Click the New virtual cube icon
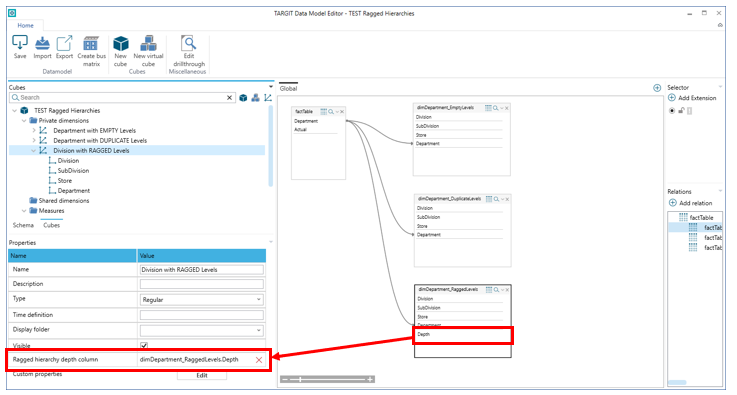Viewport: 737px width, 395px height. (x=149, y=43)
